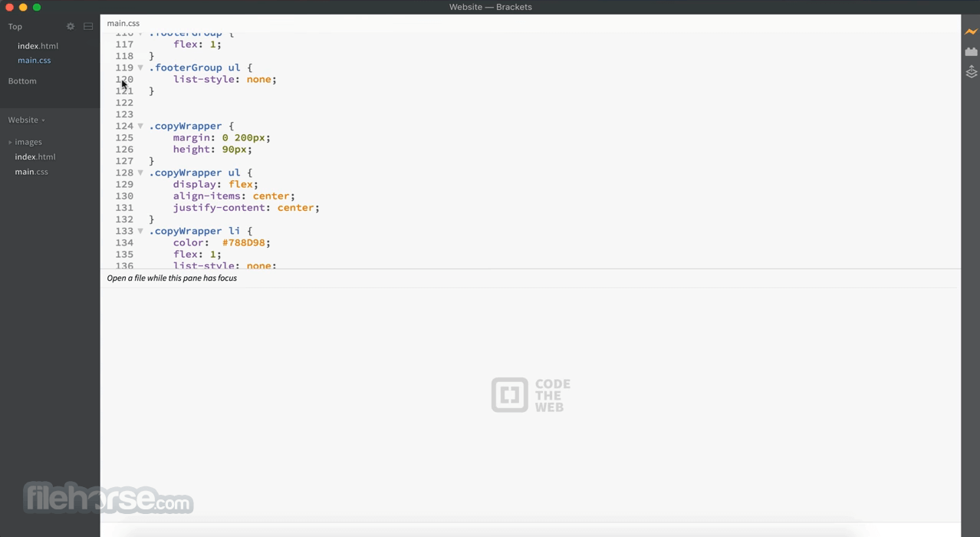Select main.css in the Top working files
The image size is (980, 537).
[35, 61]
